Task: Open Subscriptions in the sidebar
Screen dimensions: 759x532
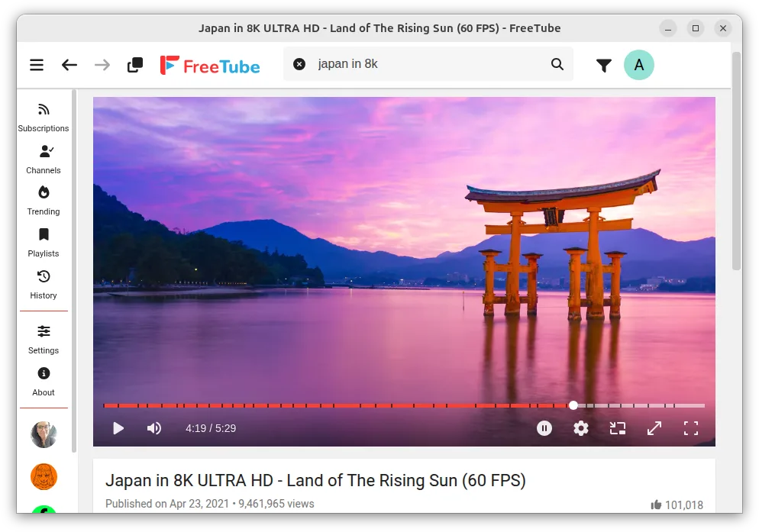Action: tap(44, 118)
